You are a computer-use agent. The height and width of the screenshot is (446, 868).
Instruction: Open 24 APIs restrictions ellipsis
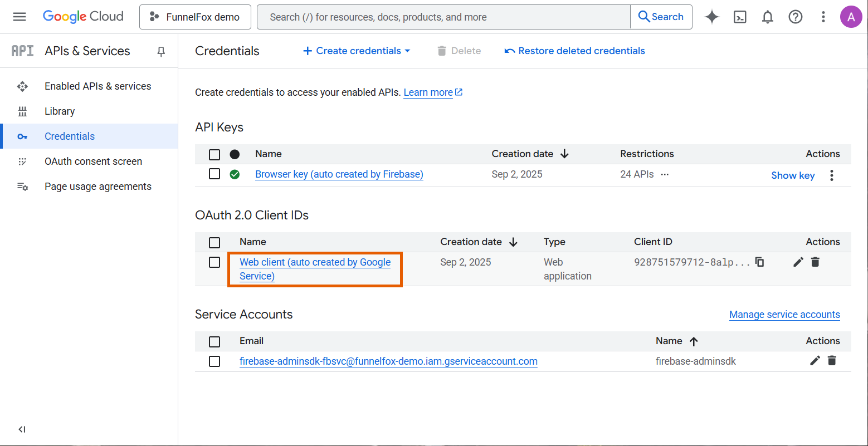point(665,174)
